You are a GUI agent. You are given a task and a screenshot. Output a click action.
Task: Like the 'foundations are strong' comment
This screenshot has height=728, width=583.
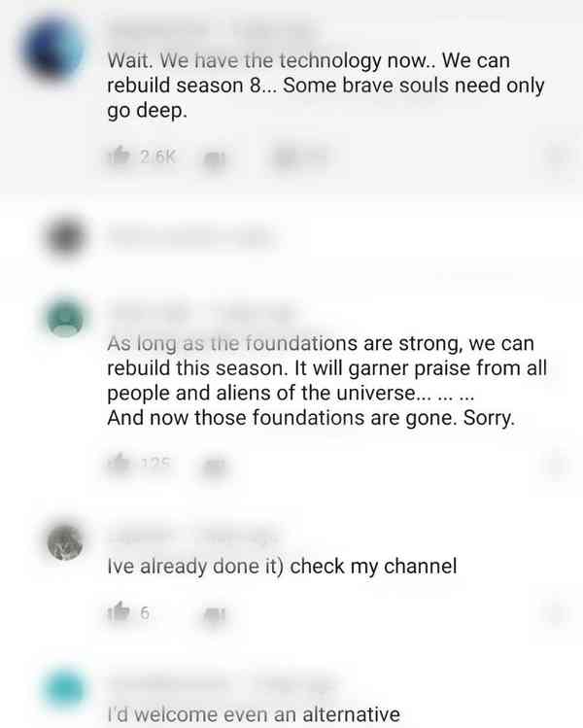tap(119, 465)
